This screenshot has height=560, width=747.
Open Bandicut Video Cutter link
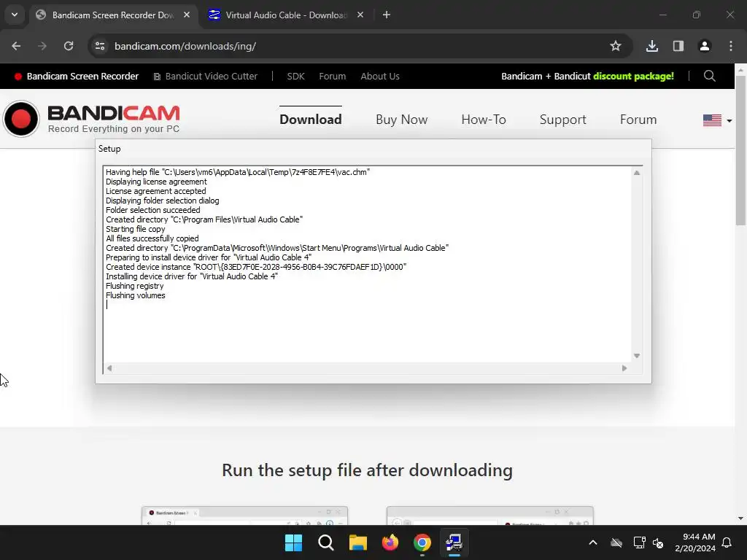click(x=205, y=76)
